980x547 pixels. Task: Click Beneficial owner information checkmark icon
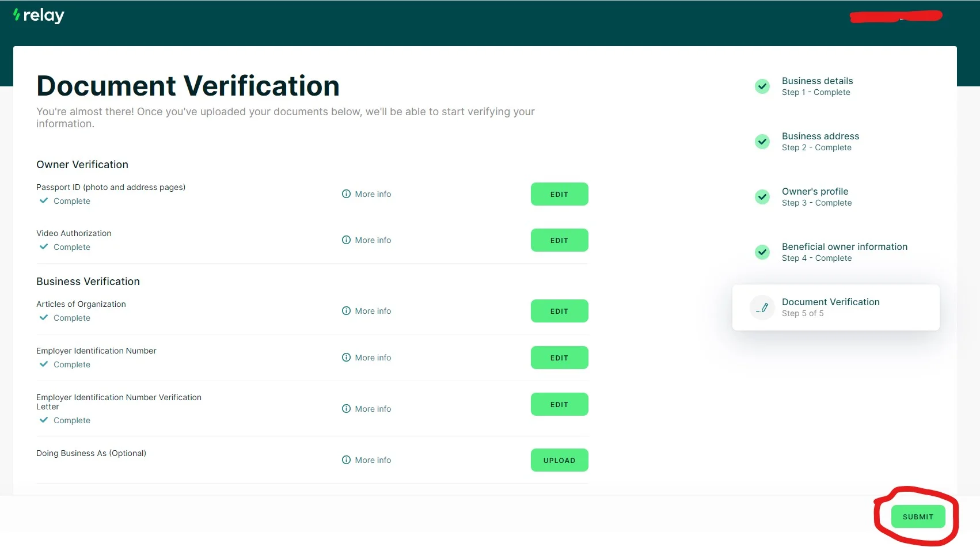[x=762, y=252]
